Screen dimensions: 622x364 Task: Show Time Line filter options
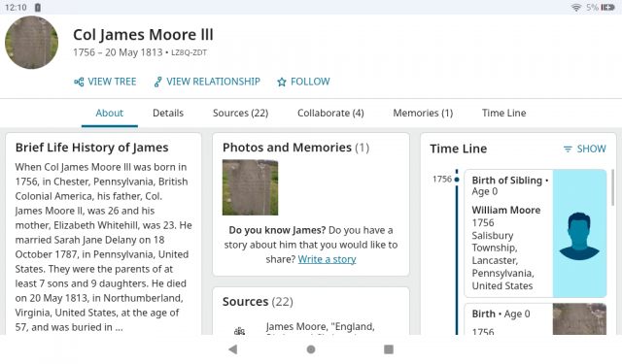tap(585, 149)
